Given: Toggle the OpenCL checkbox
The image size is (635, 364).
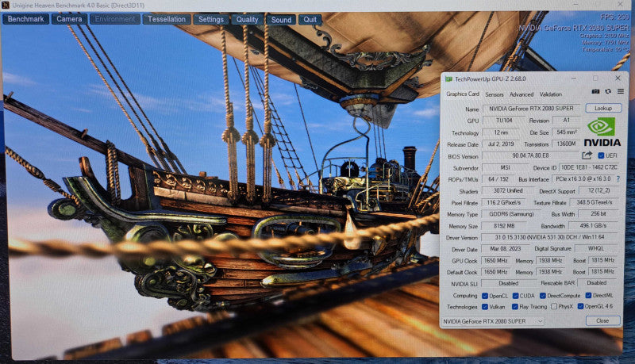Looking at the screenshot, I should [485, 296].
